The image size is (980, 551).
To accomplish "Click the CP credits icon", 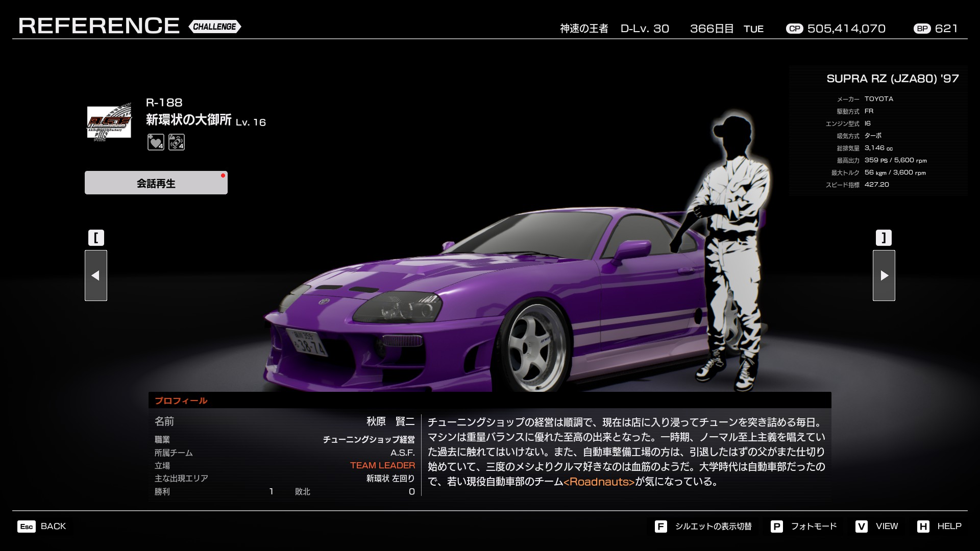I will pyautogui.click(x=794, y=29).
